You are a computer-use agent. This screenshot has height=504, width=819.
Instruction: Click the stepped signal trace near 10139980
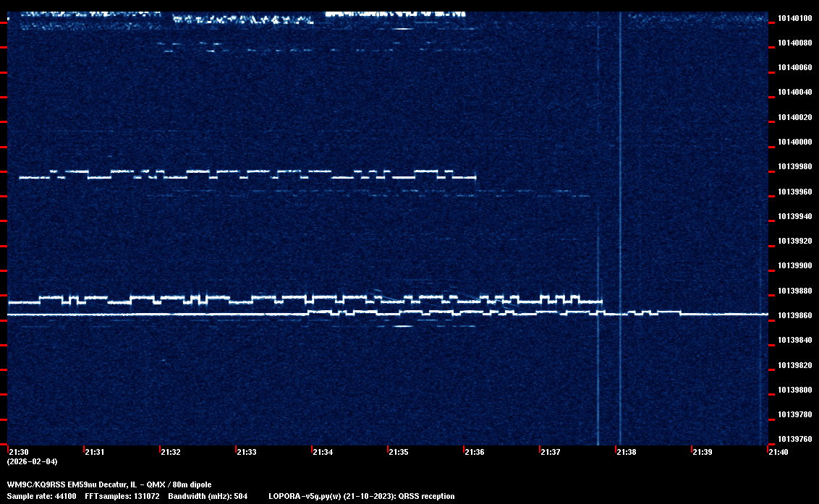click(x=217, y=172)
